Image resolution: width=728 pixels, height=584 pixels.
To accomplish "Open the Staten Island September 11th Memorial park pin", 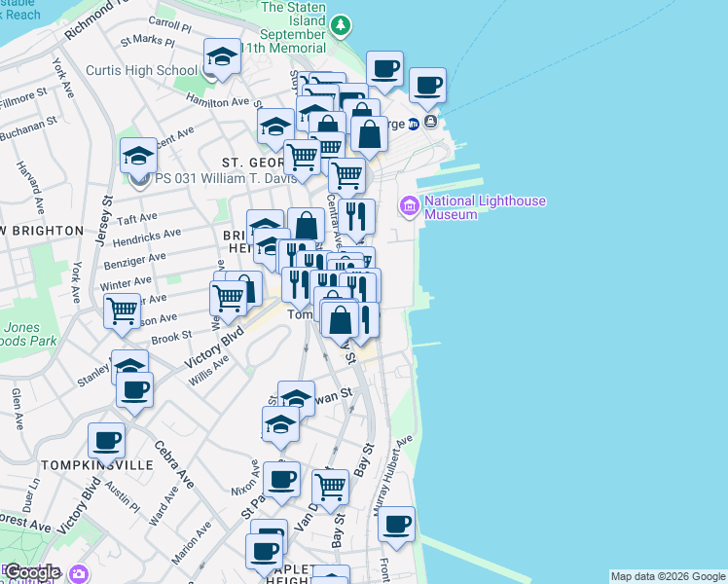I will coord(341,25).
